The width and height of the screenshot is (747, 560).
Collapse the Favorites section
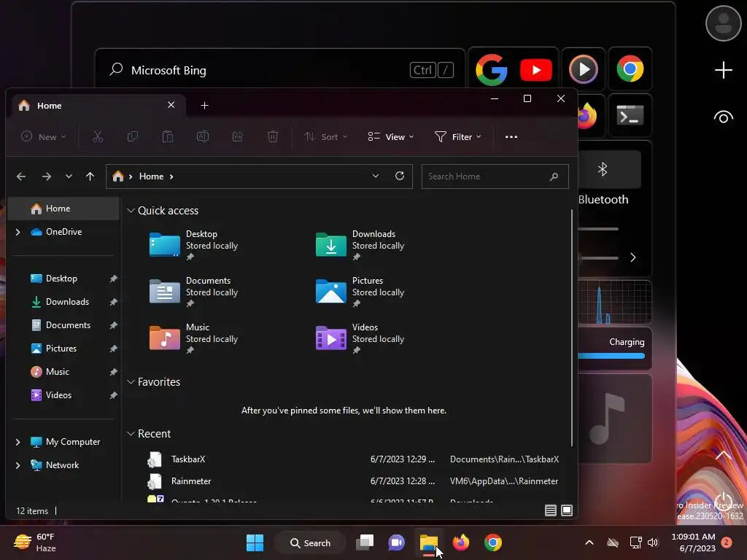(x=131, y=382)
